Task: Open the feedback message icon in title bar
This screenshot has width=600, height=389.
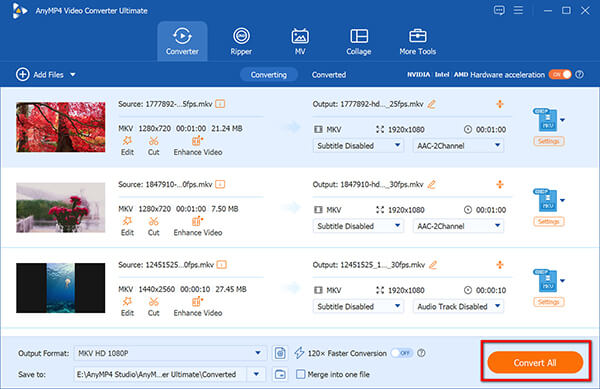Action: (x=499, y=10)
